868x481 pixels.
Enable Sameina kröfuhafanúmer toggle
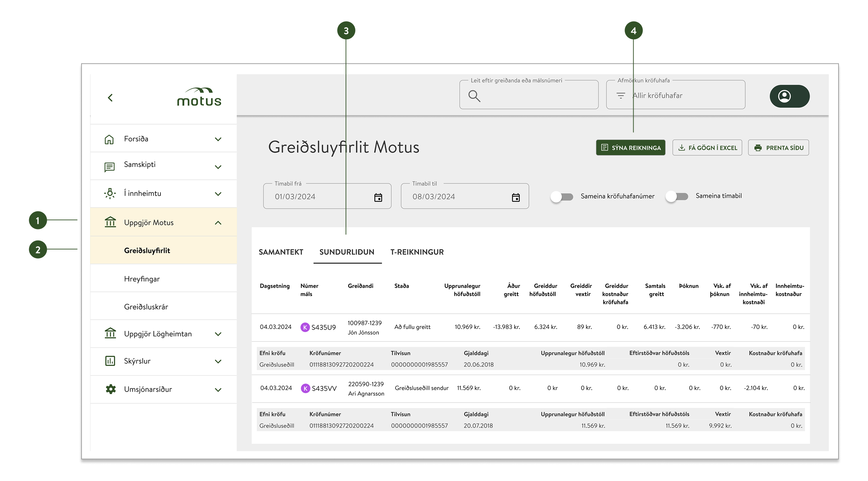(x=561, y=197)
